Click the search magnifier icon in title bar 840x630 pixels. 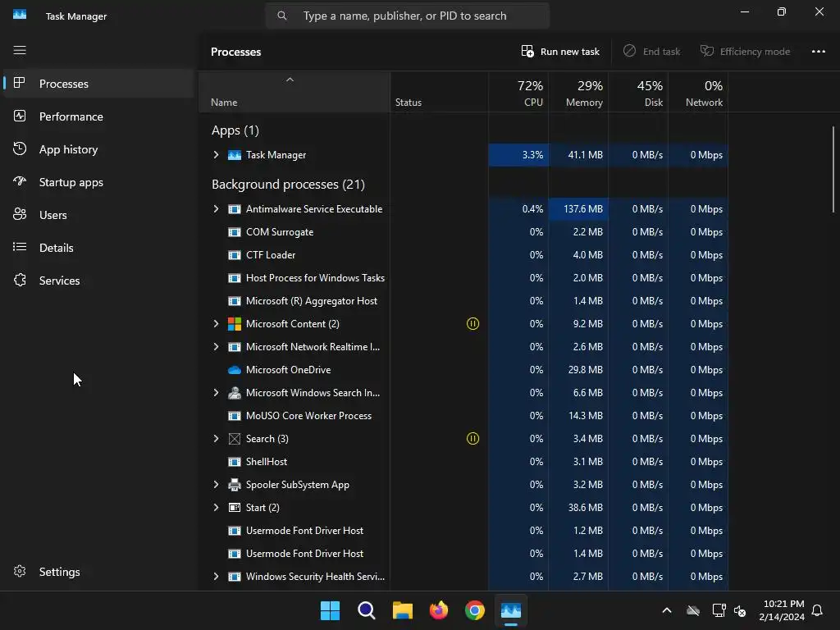(x=282, y=16)
